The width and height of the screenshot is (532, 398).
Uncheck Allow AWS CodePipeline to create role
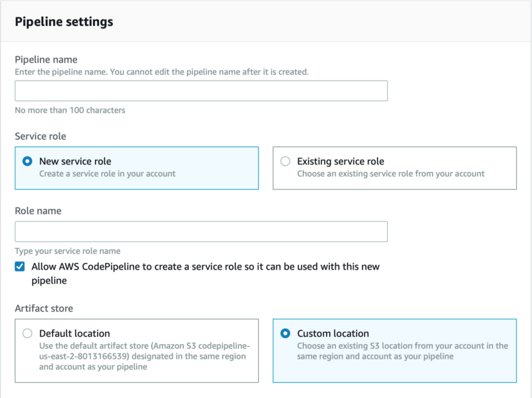tap(20, 267)
